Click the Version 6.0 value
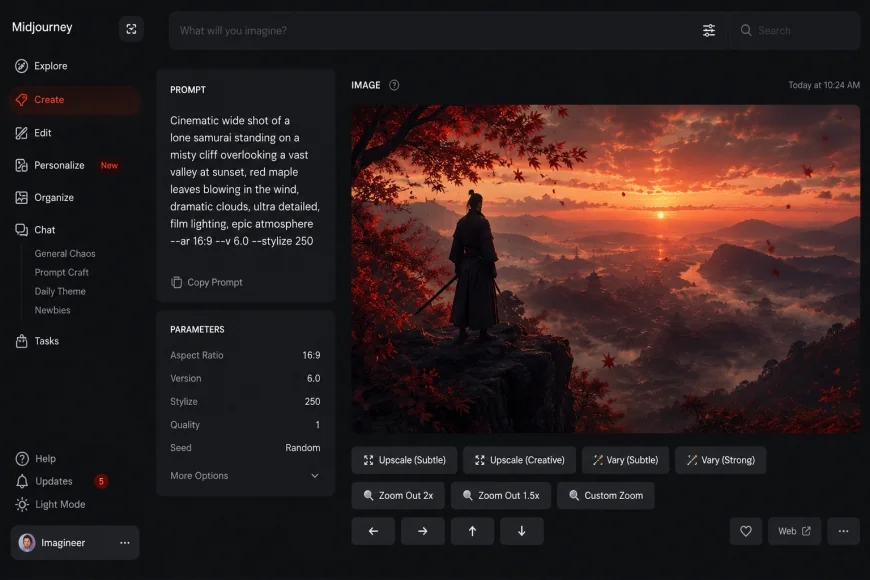Viewport: 870px width, 580px height. (313, 379)
